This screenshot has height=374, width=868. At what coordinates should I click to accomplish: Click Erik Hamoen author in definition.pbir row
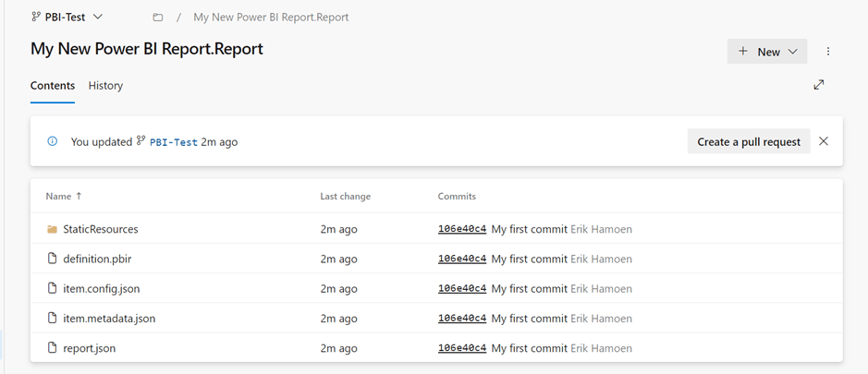tap(601, 259)
